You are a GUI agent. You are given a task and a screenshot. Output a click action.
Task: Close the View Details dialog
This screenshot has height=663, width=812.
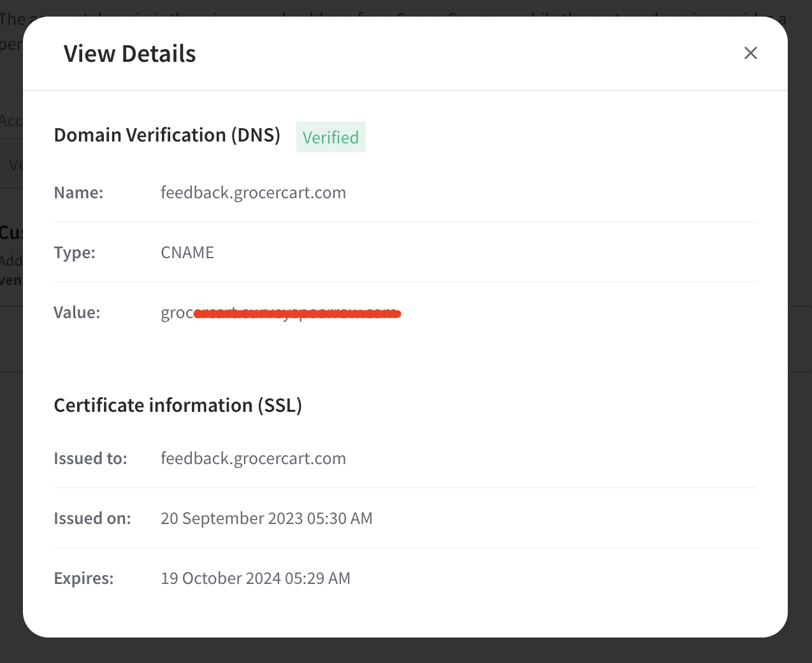[751, 53]
